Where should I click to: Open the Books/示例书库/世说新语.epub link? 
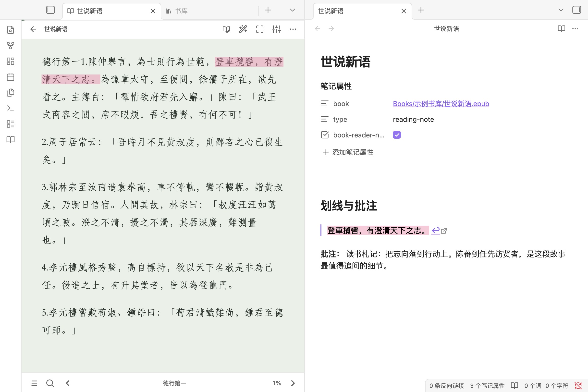[x=441, y=103]
